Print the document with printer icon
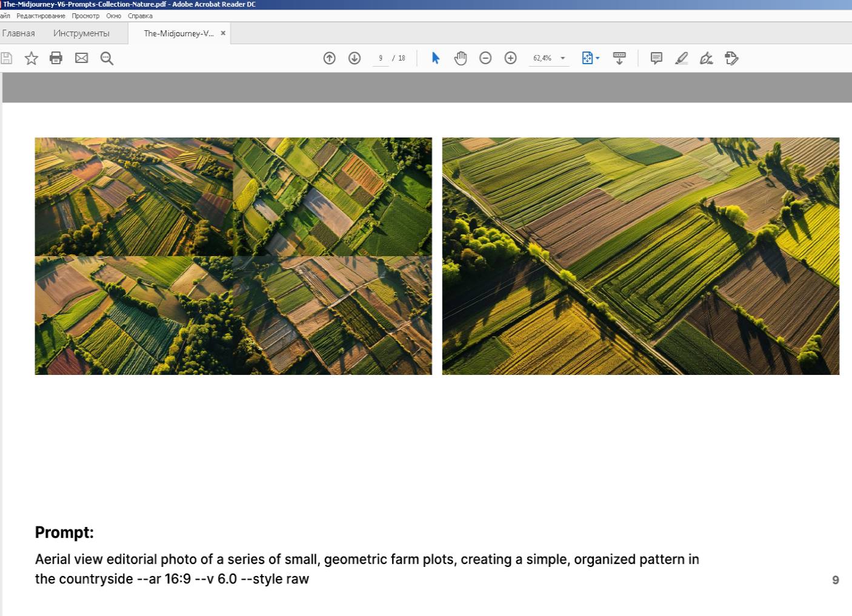The width and height of the screenshot is (852, 616). tap(56, 58)
